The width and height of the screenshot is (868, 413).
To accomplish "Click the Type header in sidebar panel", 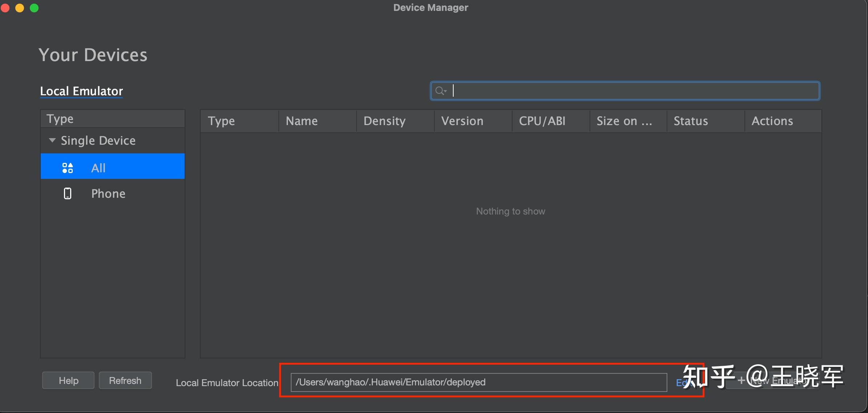I will pos(113,119).
